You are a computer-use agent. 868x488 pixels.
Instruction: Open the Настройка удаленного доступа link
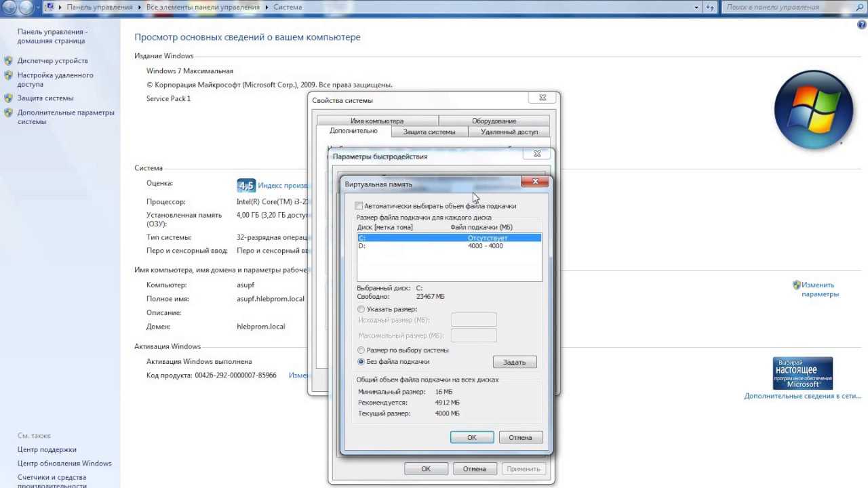click(x=56, y=80)
